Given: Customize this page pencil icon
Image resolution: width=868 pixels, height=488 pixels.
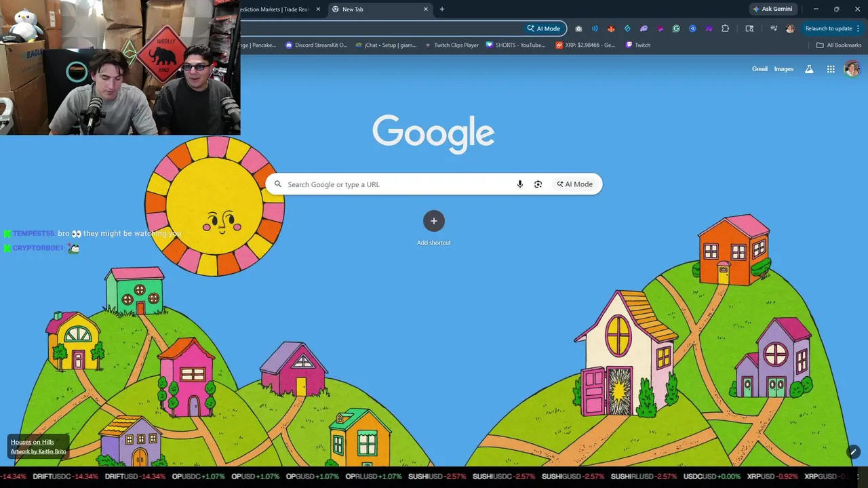Looking at the screenshot, I should coord(854,452).
